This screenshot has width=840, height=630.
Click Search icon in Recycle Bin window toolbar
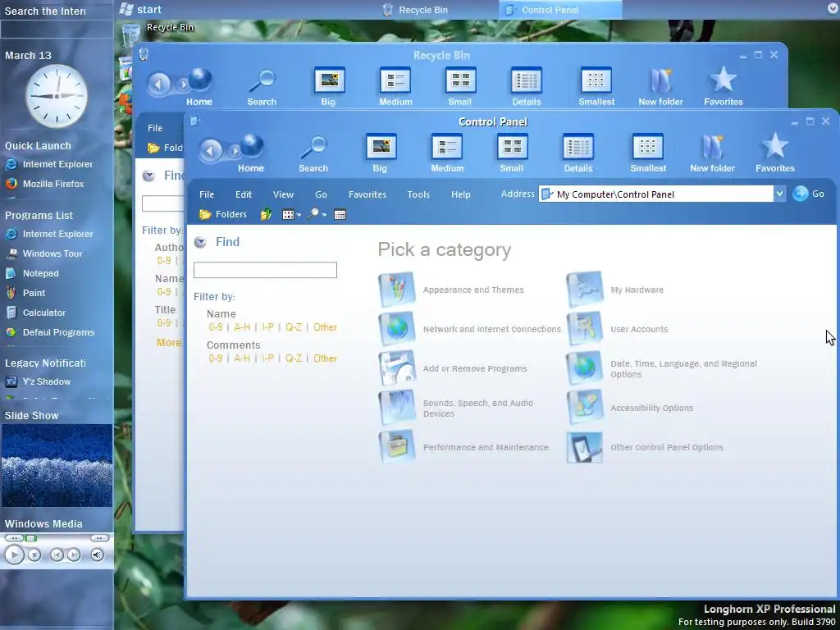[262, 87]
